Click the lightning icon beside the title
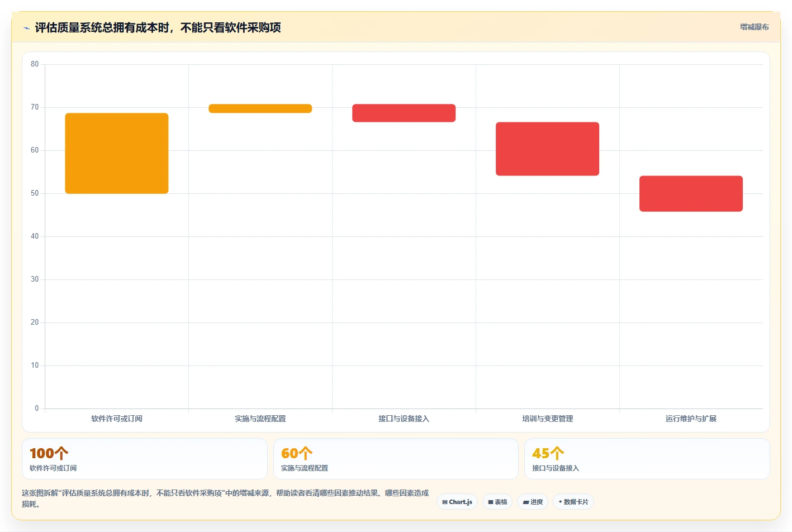 point(26,28)
